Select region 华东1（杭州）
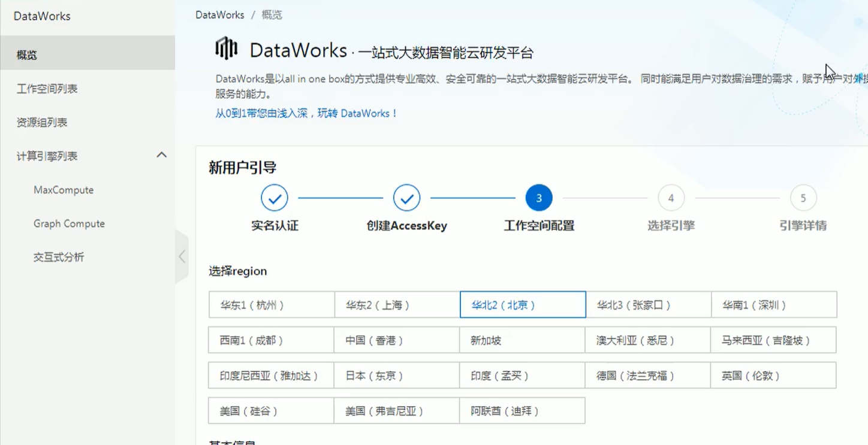The height and width of the screenshot is (445, 868). 272,305
